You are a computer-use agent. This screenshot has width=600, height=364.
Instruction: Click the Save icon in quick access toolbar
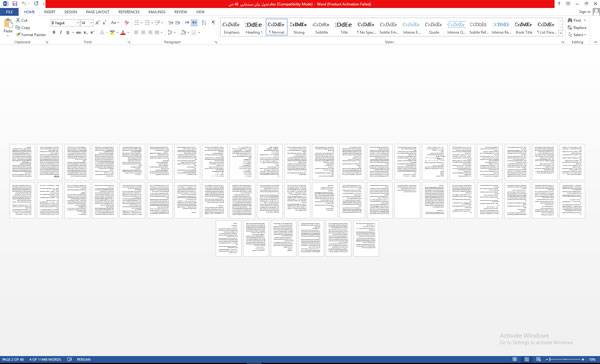15,4
